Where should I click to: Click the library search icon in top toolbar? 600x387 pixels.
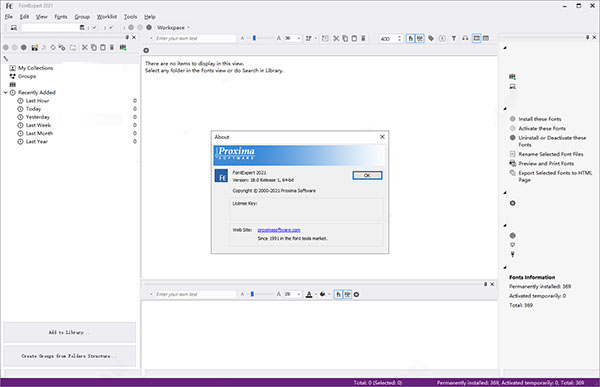(14, 28)
